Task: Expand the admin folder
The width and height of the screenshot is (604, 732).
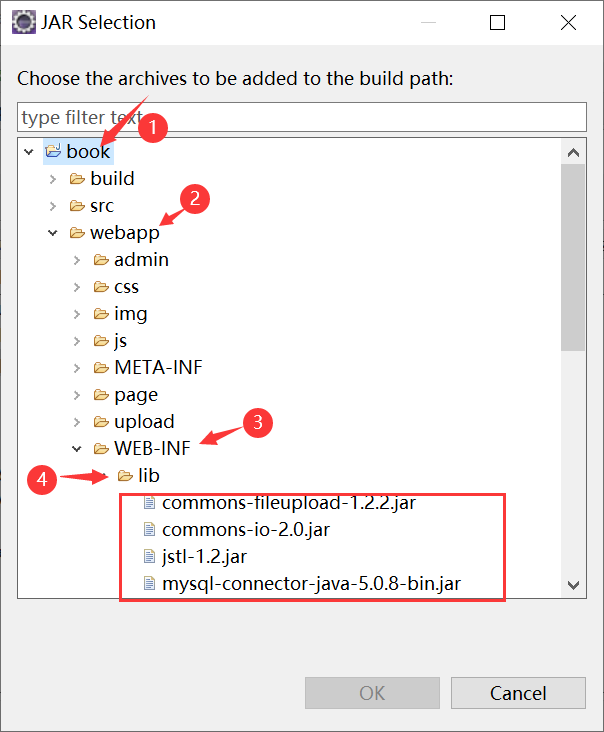Action: tap(76, 260)
